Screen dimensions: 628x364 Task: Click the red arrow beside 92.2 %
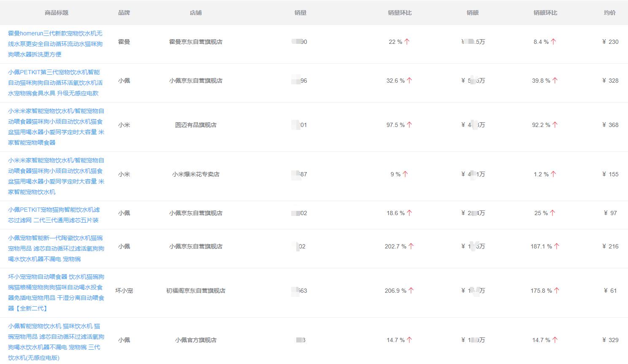pos(555,125)
